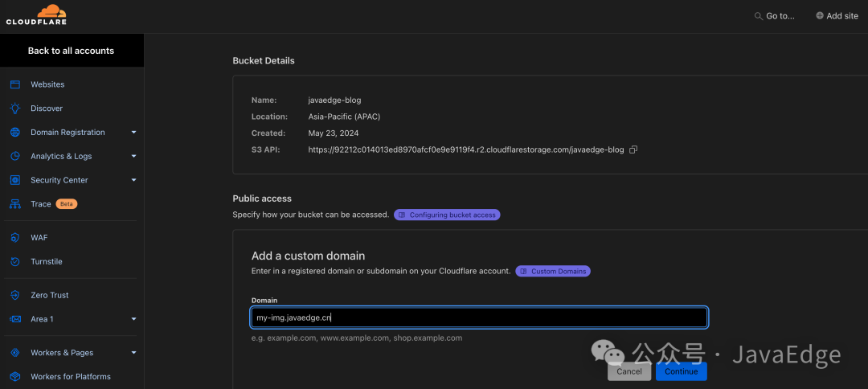
Task: Click the Trace network icon
Action: [x=15, y=204]
